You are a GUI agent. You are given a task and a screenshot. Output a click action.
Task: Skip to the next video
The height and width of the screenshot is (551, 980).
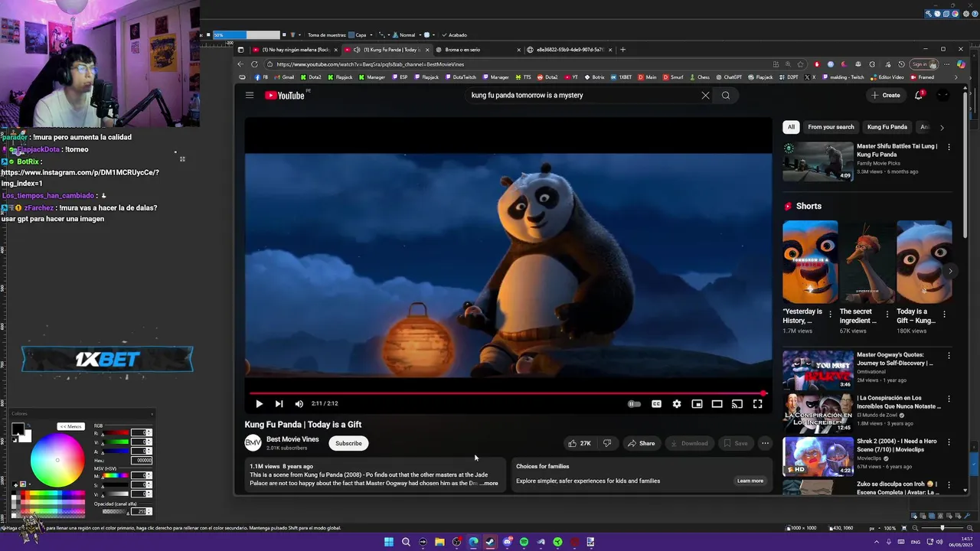coord(279,403)
